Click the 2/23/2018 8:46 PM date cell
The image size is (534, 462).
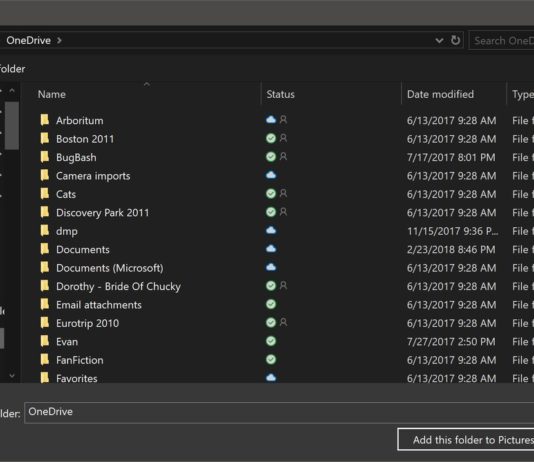pos(451,250)
